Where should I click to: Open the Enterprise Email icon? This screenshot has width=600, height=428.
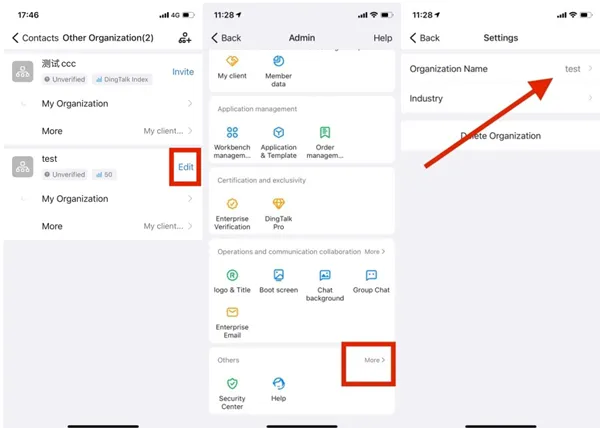click(232, 312)
